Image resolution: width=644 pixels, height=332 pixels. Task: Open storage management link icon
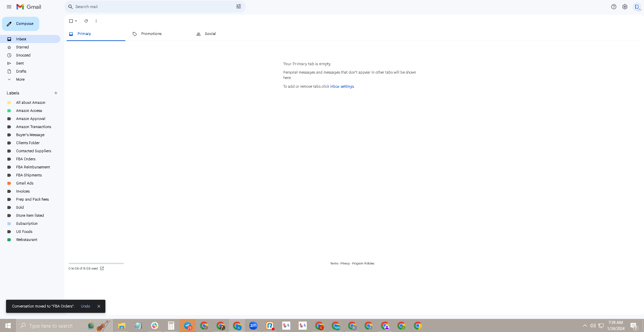coord(102,268)
